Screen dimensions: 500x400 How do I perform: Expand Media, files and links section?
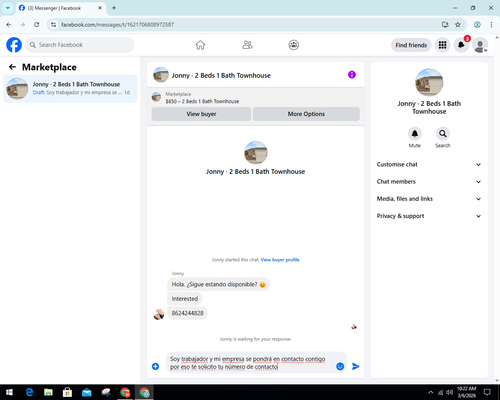click(429, 199)
